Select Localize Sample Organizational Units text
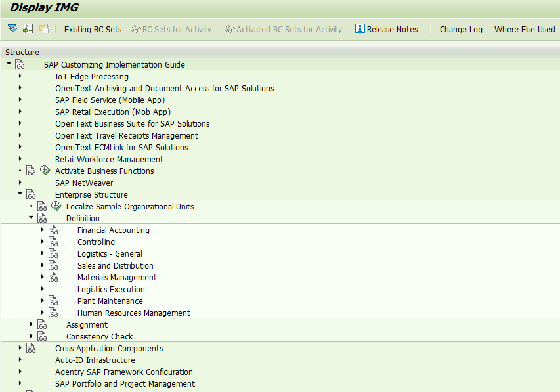The height and width of the screenshot is (392, 560). coord(130,207)
